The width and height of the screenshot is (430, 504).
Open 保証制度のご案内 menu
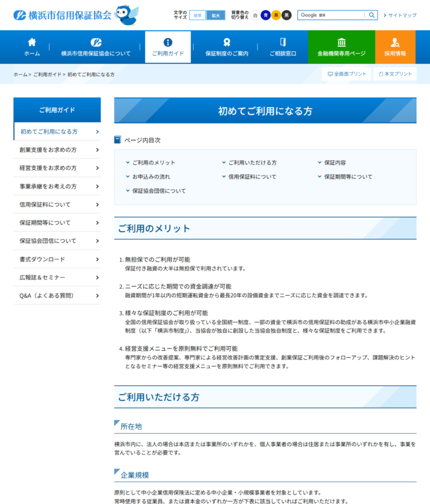click(x=227, y=47)
